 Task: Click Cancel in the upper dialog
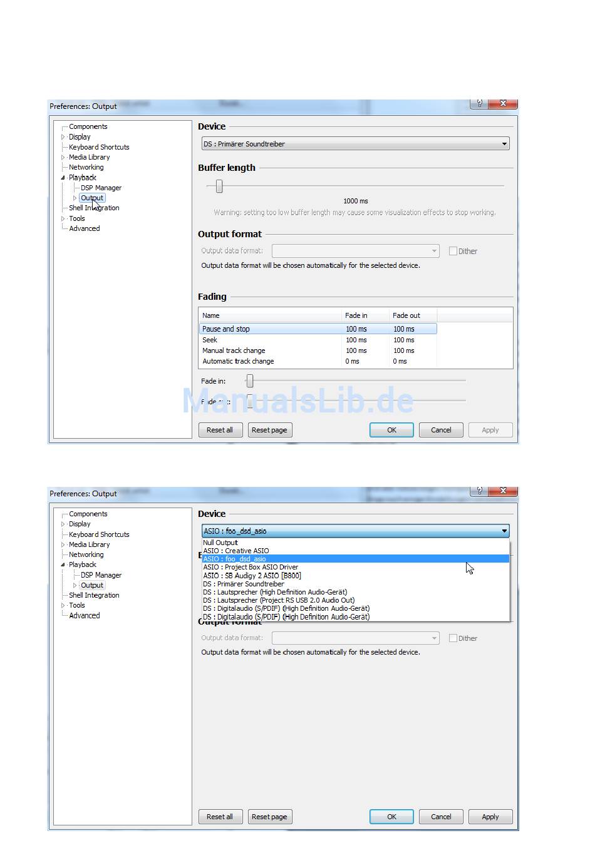pyautogui.click(x=441, y=430)
